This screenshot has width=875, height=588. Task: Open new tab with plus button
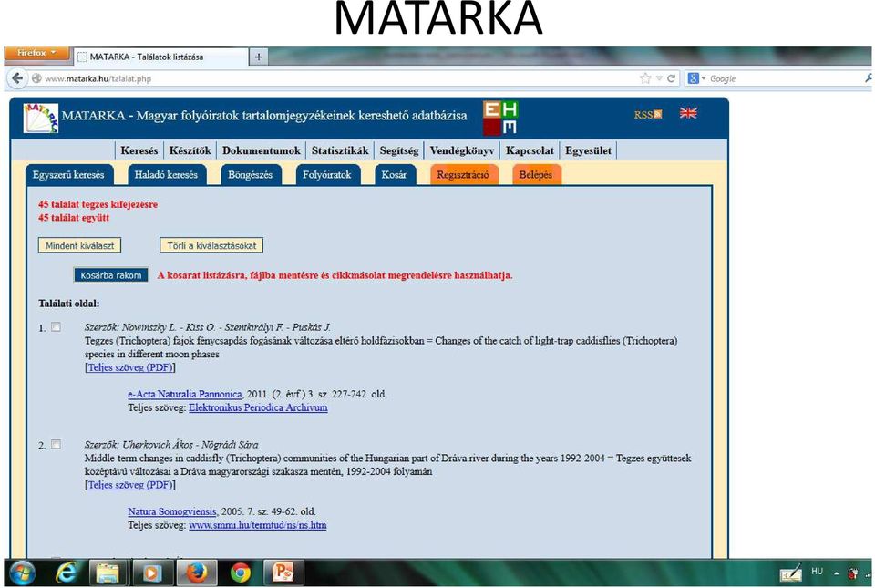[258, 57]
